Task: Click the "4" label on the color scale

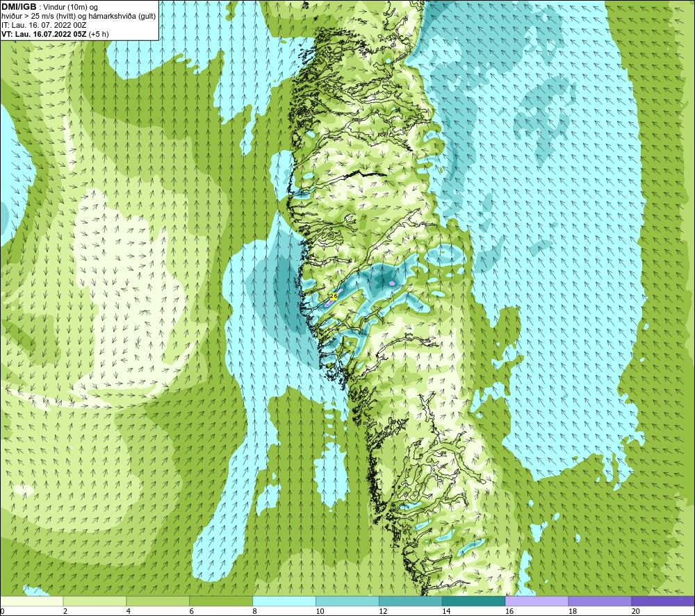Action: pos(129,611)
